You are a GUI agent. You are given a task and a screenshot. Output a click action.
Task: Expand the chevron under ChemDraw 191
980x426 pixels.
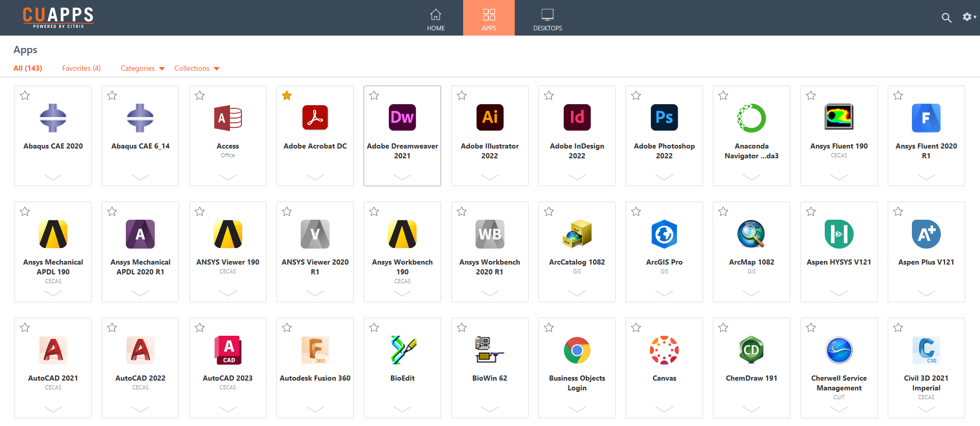(752, 409)
